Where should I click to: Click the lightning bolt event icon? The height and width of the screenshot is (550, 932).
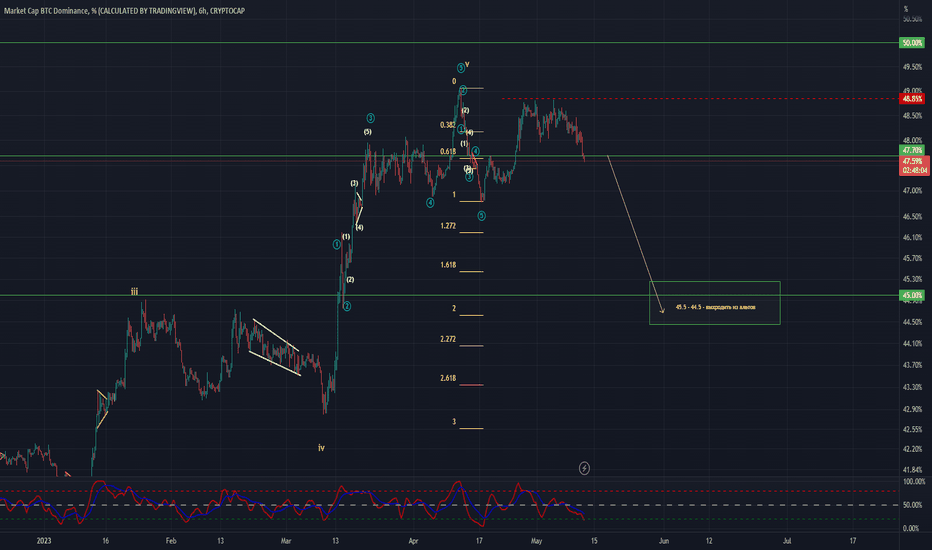point(584,469)
